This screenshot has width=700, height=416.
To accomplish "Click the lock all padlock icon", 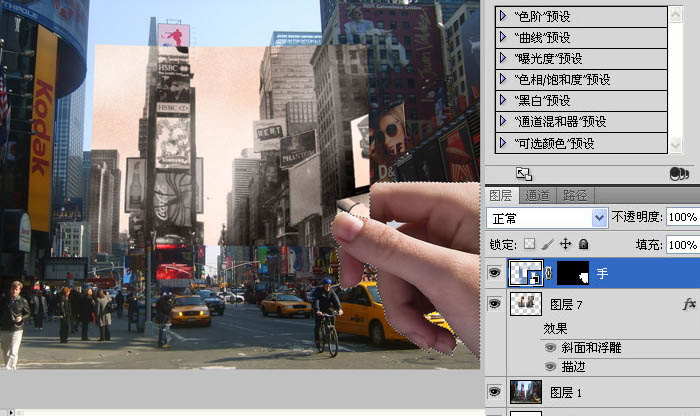I will point(583,244).
